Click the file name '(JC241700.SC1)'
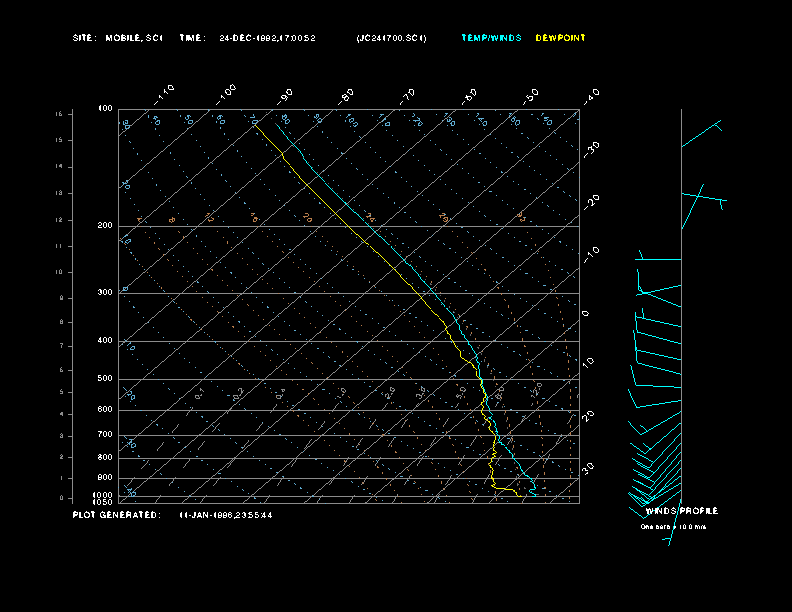The height and width of the screenshot is (612, 792). point(391,38)
